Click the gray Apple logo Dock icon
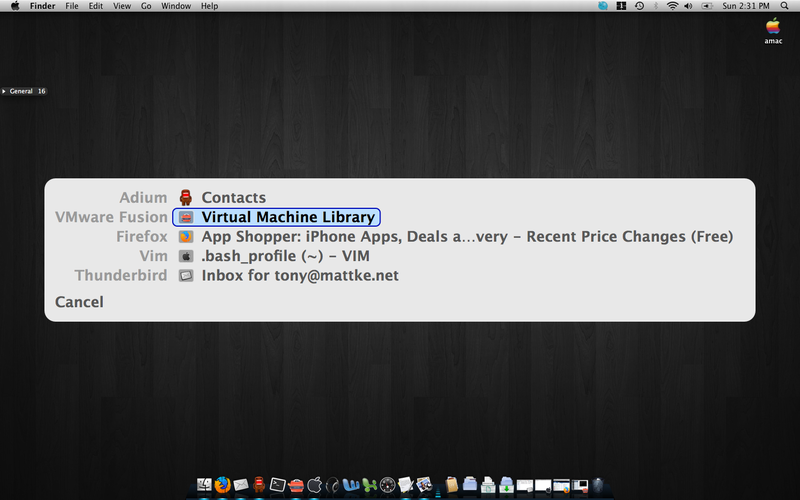Image resolution: width=800 pixels, height=500 pixels. click(x=314, y=485)
